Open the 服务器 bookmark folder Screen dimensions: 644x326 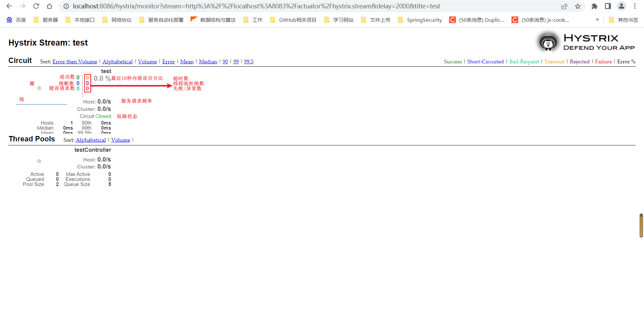pyautogui.click(x=46, y=20)
